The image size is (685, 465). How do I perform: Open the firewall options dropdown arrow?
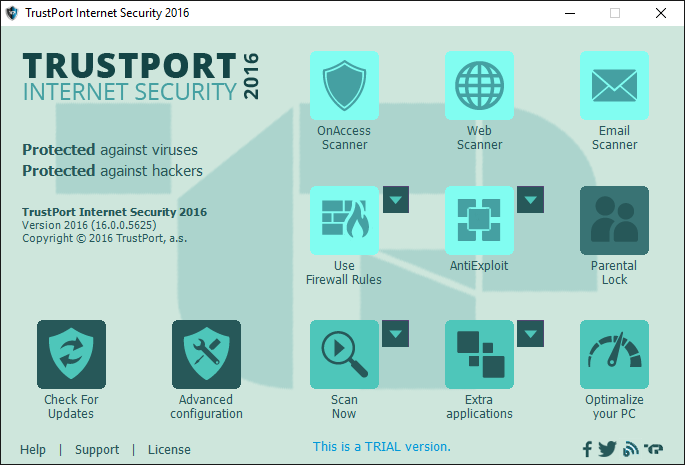pyautogui.click(x=396, y=200)
